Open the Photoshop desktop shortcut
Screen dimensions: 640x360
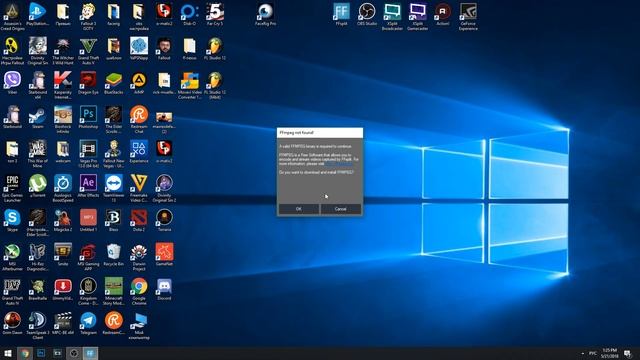point(88,118)
